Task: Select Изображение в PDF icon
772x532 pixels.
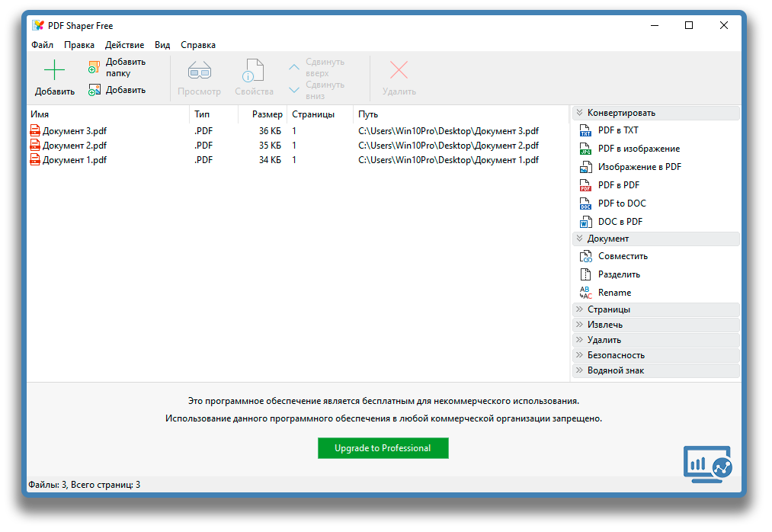Action: (x=585, y=167)
